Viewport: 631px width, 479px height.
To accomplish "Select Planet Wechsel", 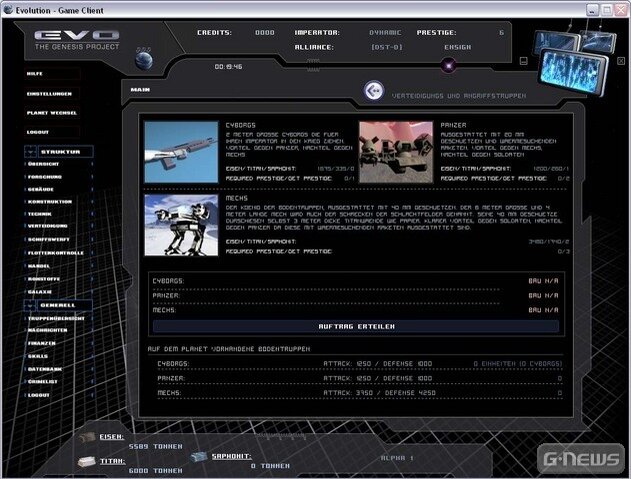I will (x=52, y=113).
